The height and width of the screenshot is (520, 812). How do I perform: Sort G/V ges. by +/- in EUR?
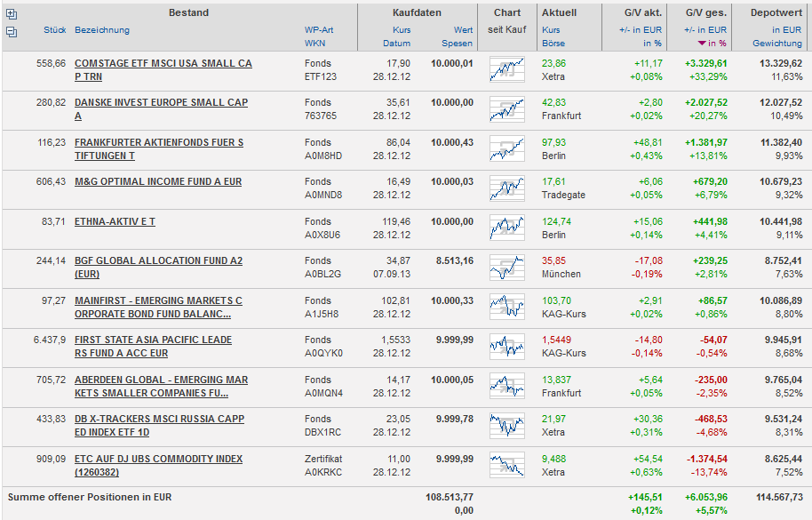click(705, 30)
